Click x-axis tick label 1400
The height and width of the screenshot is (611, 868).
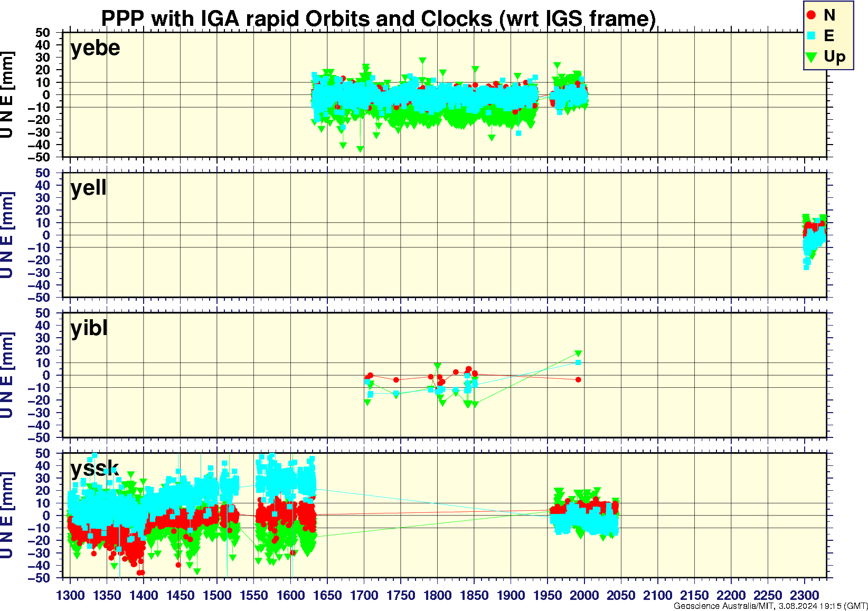click(144, 595)
